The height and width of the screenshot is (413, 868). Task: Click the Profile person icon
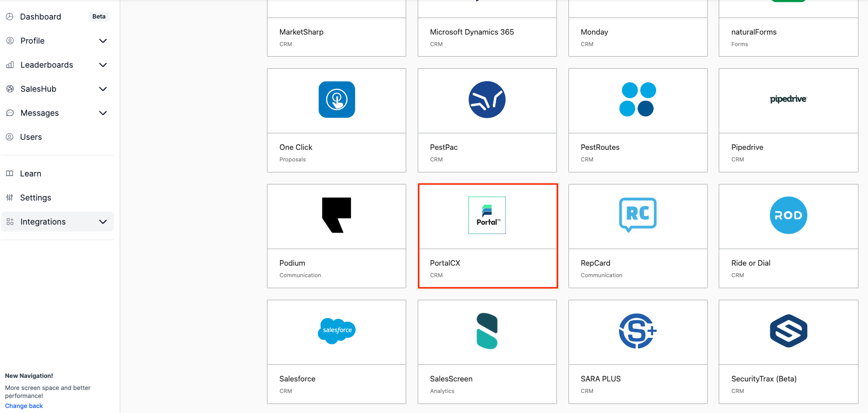(x=10, y=41)
